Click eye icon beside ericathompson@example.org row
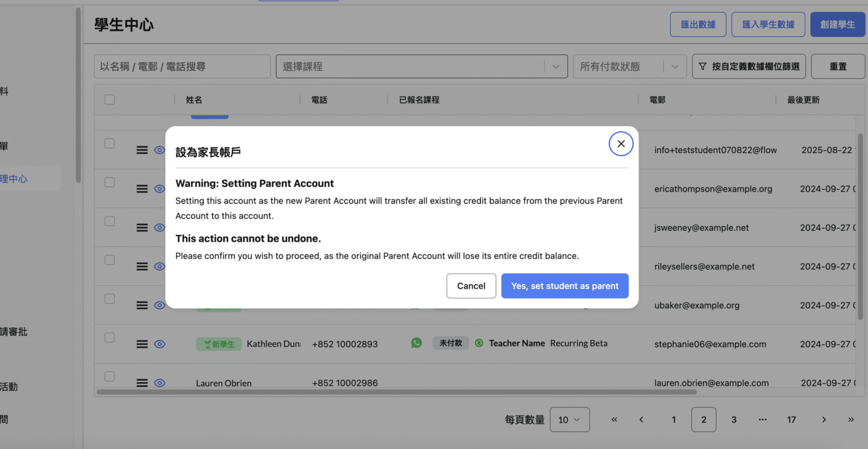This screenshot has width=868, height=449. 160,189
